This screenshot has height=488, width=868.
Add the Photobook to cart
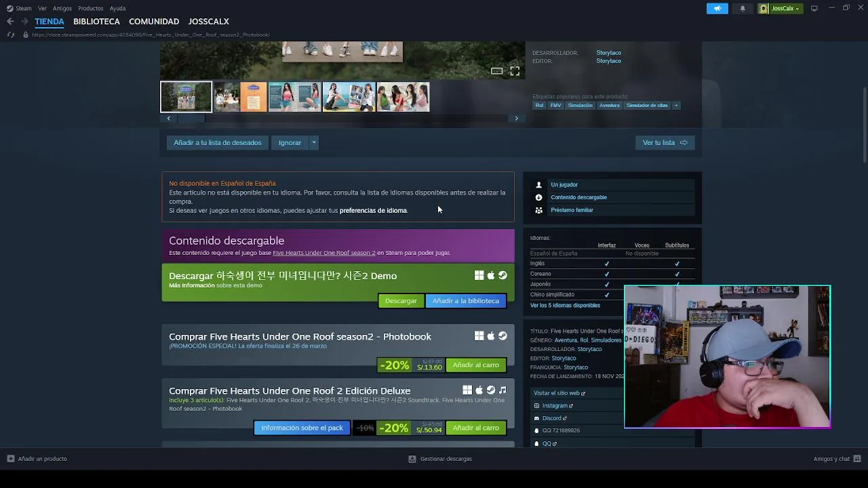(475, 365)
